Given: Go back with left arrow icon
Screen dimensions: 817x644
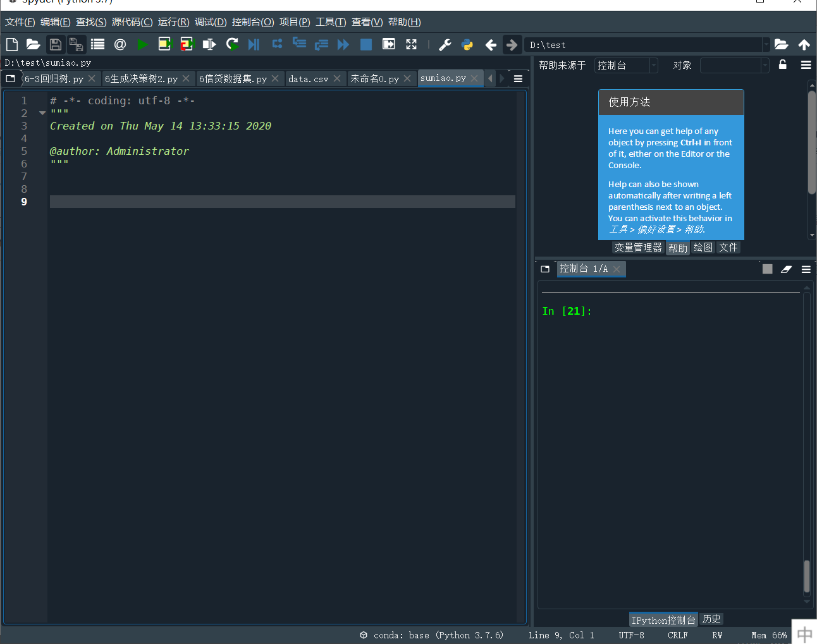Looking at the screenshot, I should click(491, 44).
